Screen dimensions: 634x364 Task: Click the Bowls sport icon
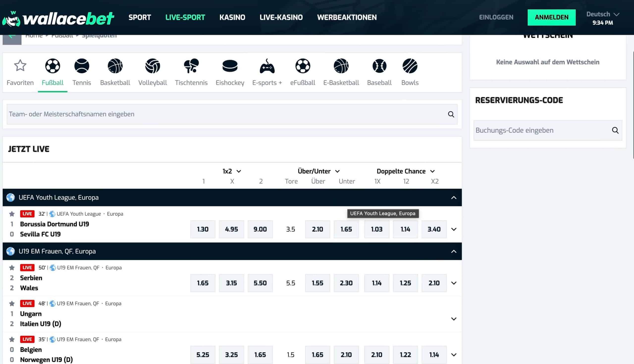point(410,66)
